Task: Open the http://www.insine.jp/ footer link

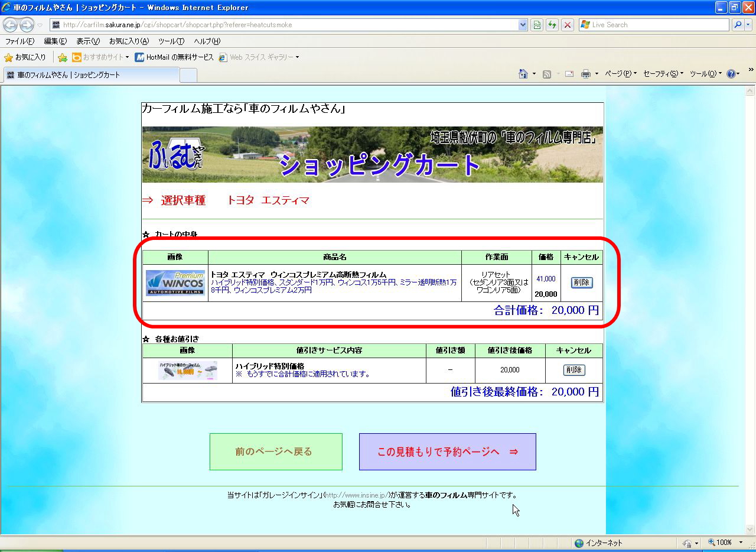Action: pos(357,495)
